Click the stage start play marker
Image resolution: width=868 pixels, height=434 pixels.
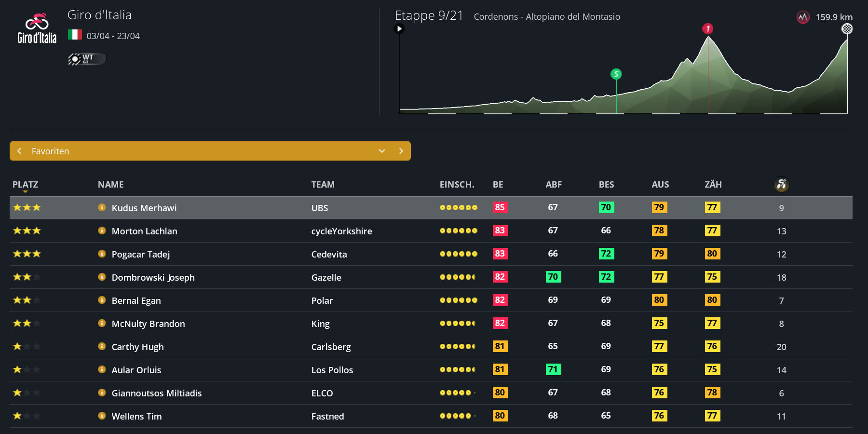click(x=399, y=29)
